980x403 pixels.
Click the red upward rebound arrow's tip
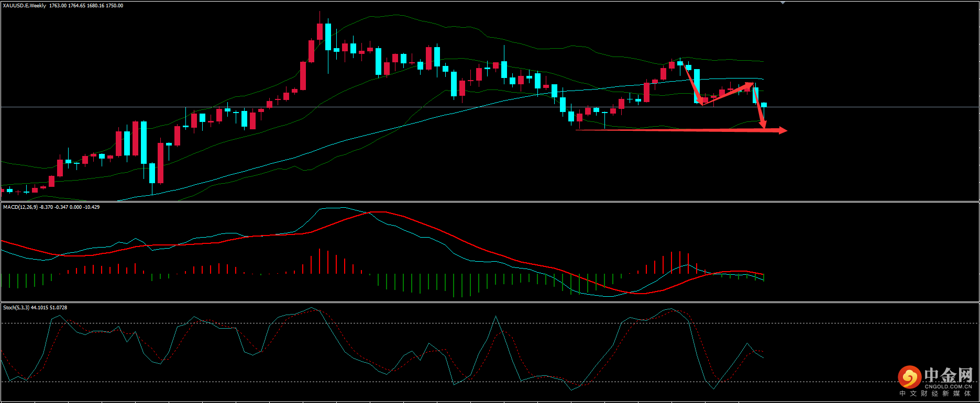pos(751,84)
